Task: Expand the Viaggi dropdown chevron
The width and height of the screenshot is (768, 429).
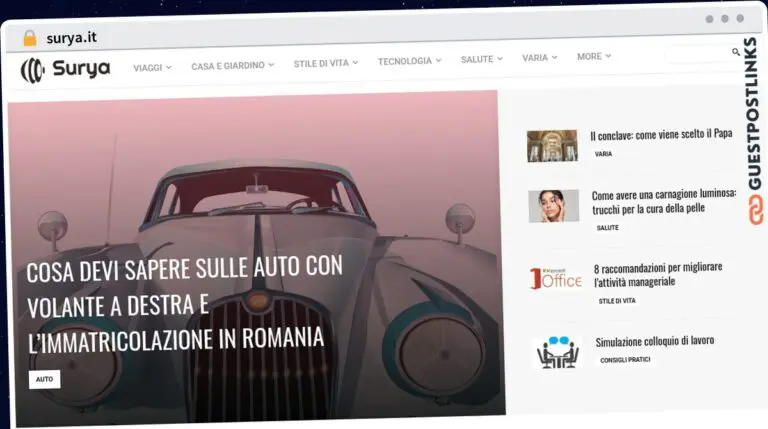Action: tap(168, 68)
